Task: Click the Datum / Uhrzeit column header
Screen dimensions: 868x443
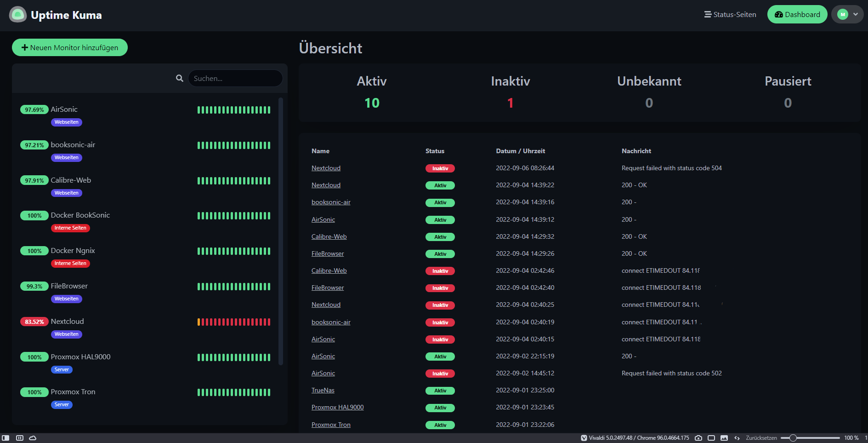Action: 520,151
